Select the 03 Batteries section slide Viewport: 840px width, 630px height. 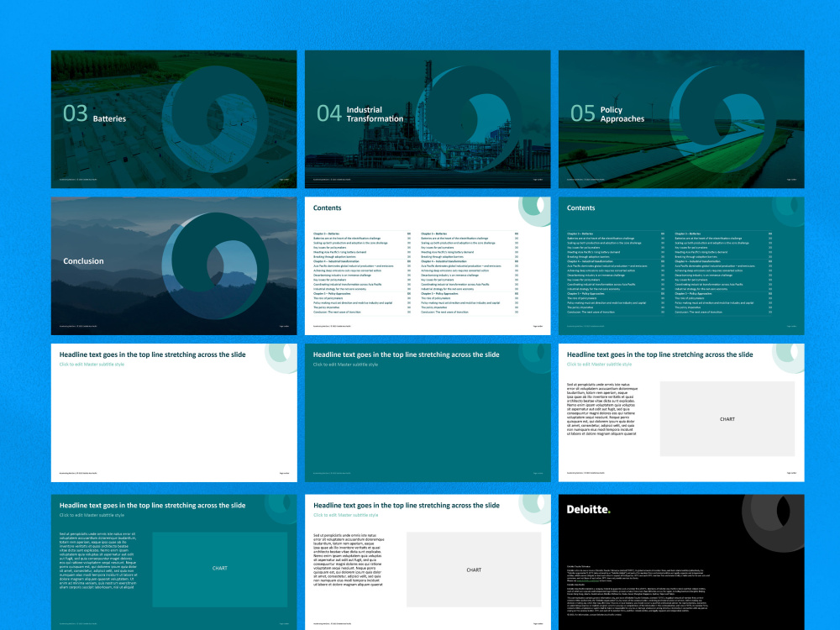[x=174, y=119]
